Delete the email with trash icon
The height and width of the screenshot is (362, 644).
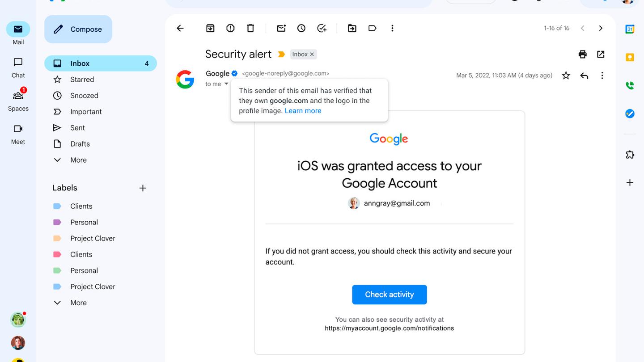(x=250, y=28)
